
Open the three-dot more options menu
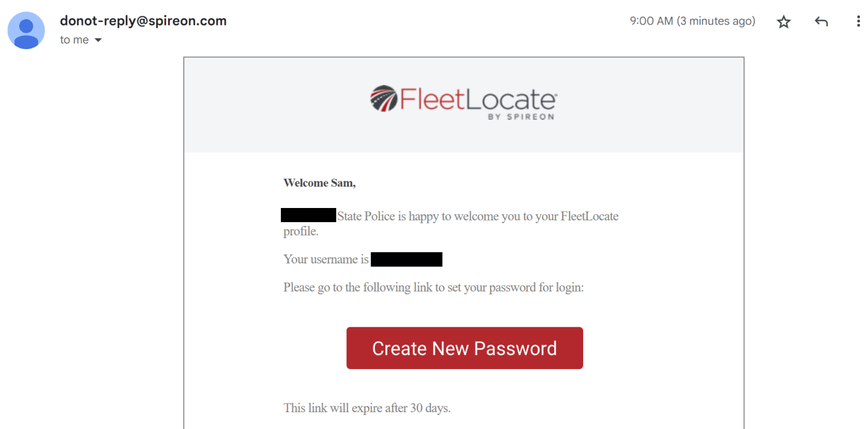pos(858,22)
